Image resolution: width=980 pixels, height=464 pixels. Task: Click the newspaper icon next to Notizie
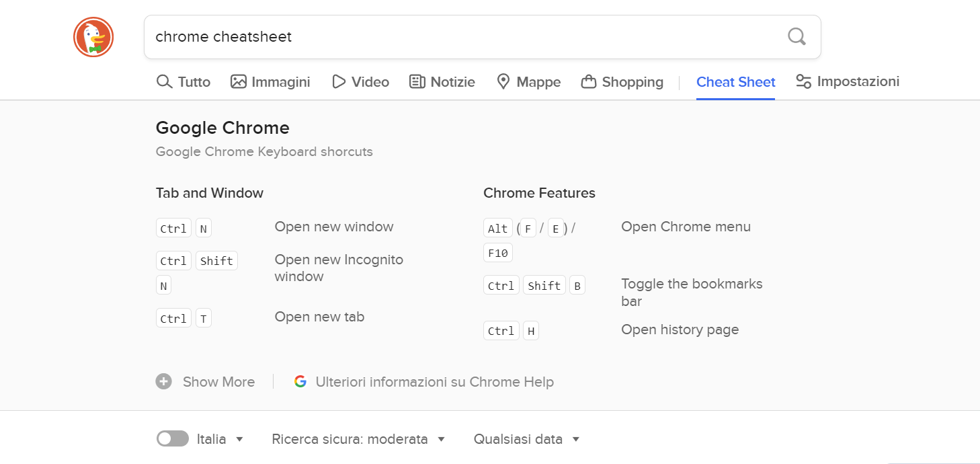pyautogui.click(x=418, y=81)
